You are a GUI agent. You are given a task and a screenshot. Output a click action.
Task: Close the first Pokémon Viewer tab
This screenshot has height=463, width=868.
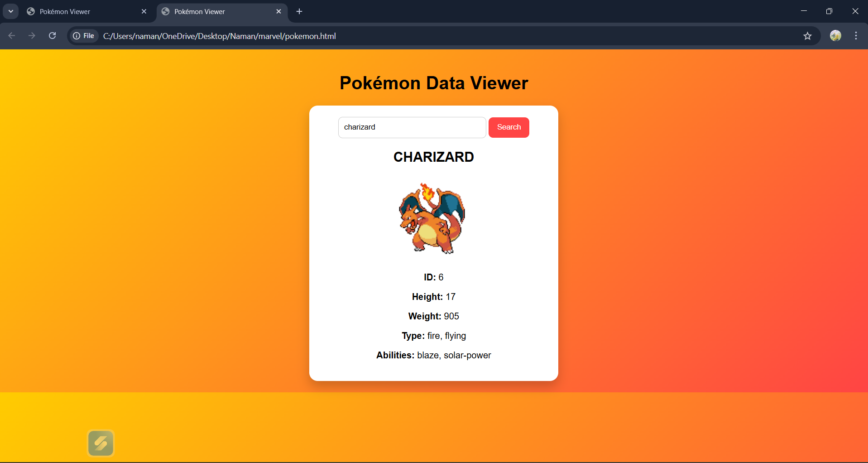(x=144, y=12)
